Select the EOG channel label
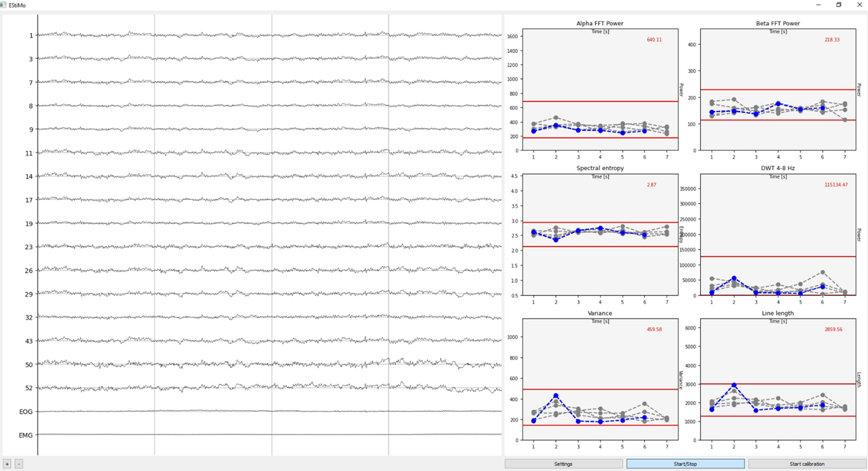Viewport: 868px width, 471px height. pyautogui.click(x=26, y=411)
